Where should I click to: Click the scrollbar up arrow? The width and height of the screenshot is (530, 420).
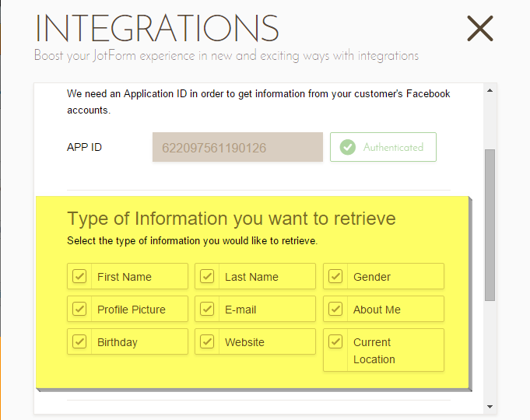490,90
